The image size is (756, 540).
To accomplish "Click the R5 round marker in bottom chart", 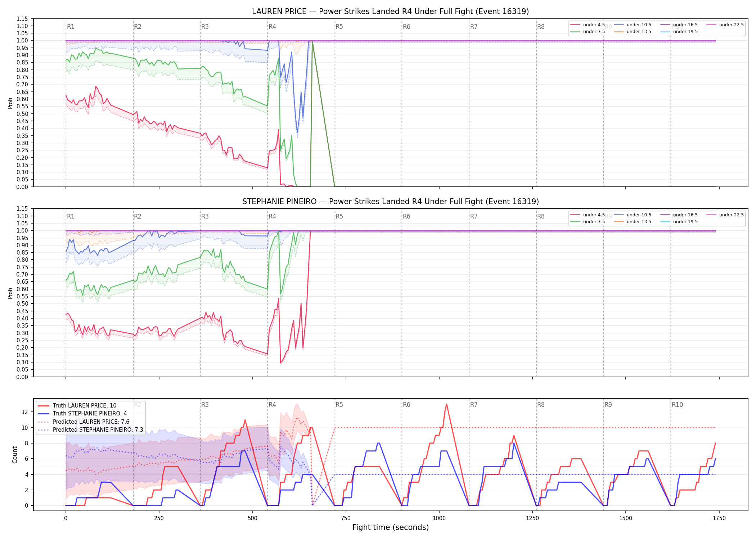I will pyautogui.click(x=339, y=405).
